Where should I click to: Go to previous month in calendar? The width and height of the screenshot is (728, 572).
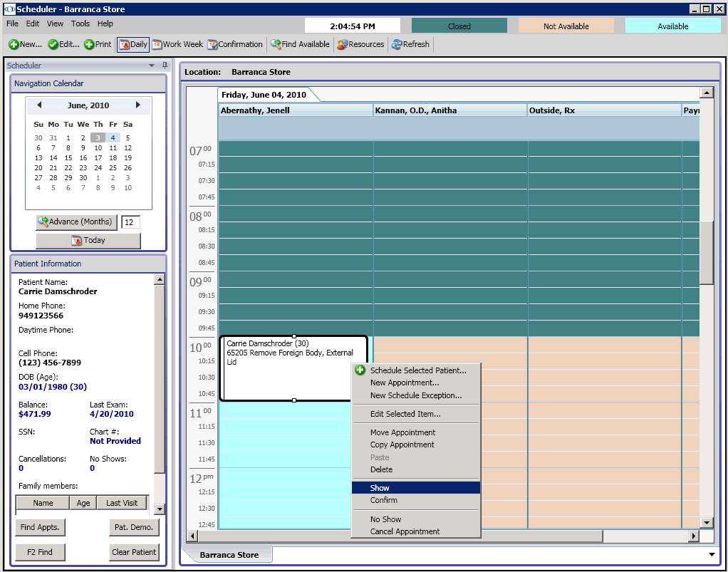pos(39,105)
